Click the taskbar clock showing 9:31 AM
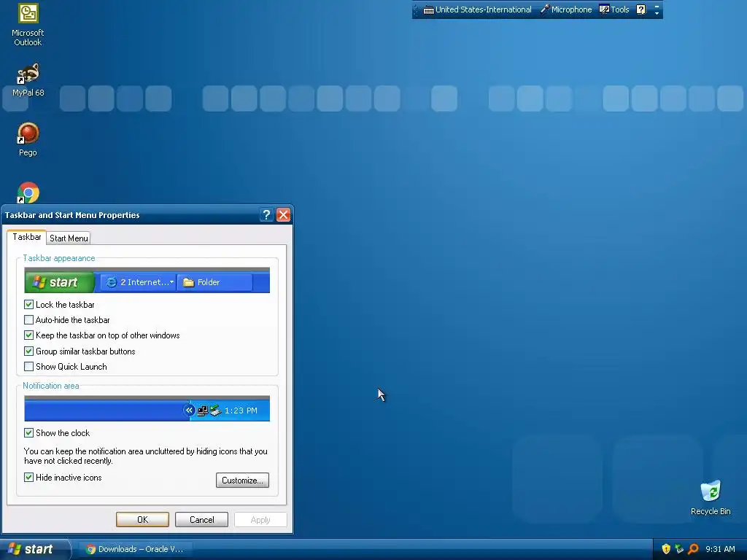The height and width of the screenshot is (560, 747). tap(720, 549)
